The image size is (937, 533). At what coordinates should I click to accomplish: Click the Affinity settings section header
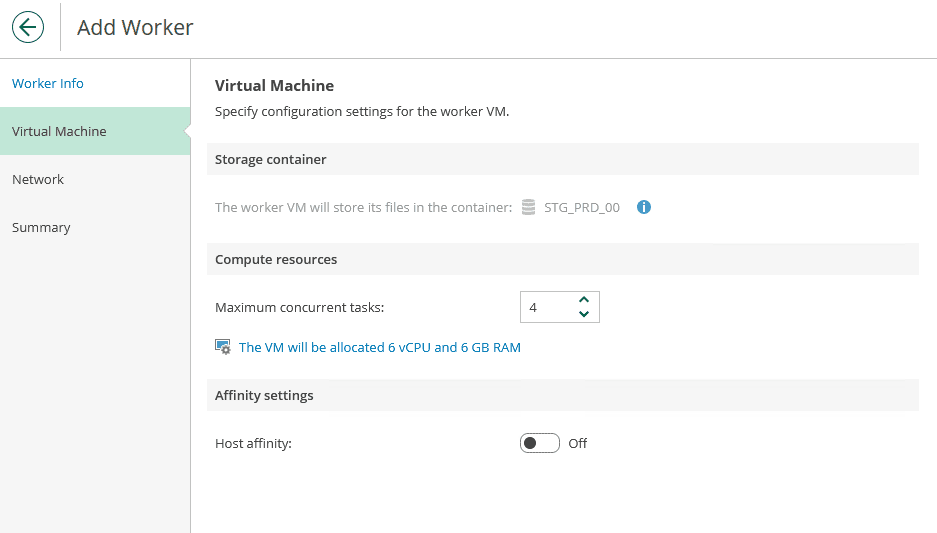(x=264, y=395)
